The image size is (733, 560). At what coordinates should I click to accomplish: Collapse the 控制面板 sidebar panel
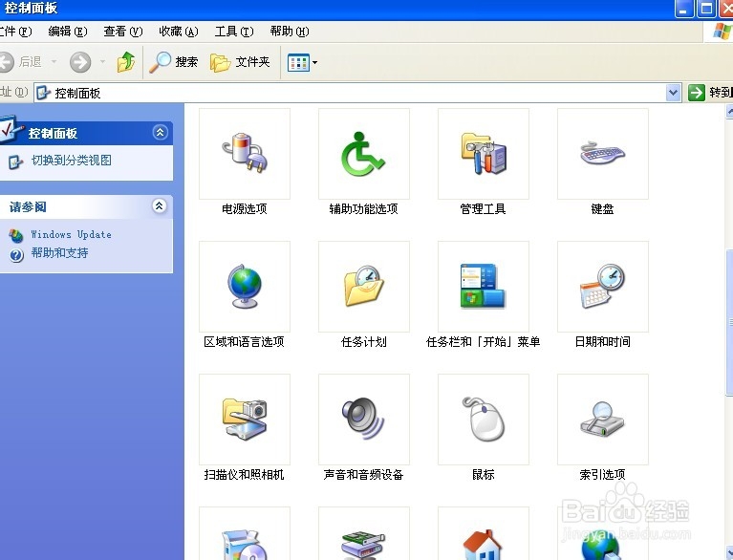160,133
